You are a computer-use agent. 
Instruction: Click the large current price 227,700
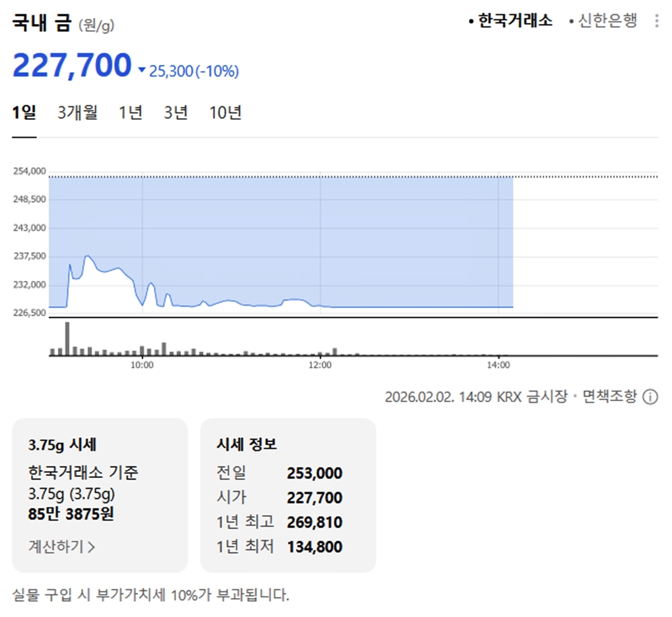point(72,65)
